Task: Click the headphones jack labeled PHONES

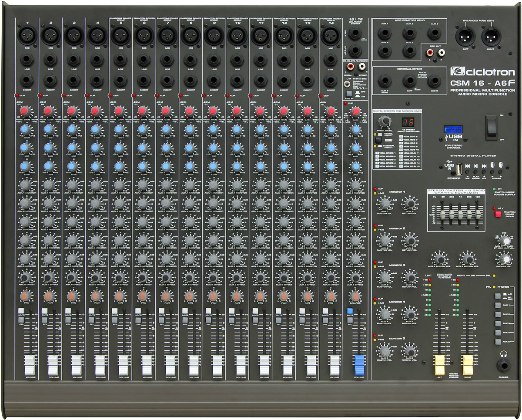Action: tap(505, 366)
